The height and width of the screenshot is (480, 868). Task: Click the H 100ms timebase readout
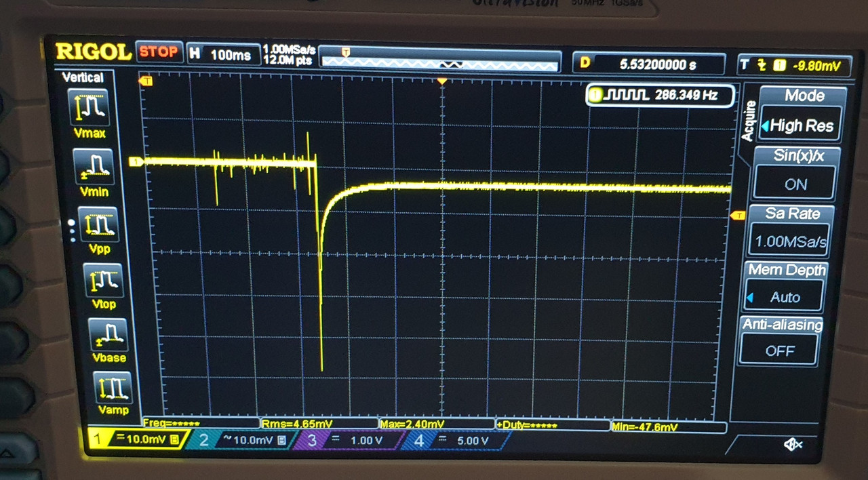pyautogui.click(x=222, y=54)
